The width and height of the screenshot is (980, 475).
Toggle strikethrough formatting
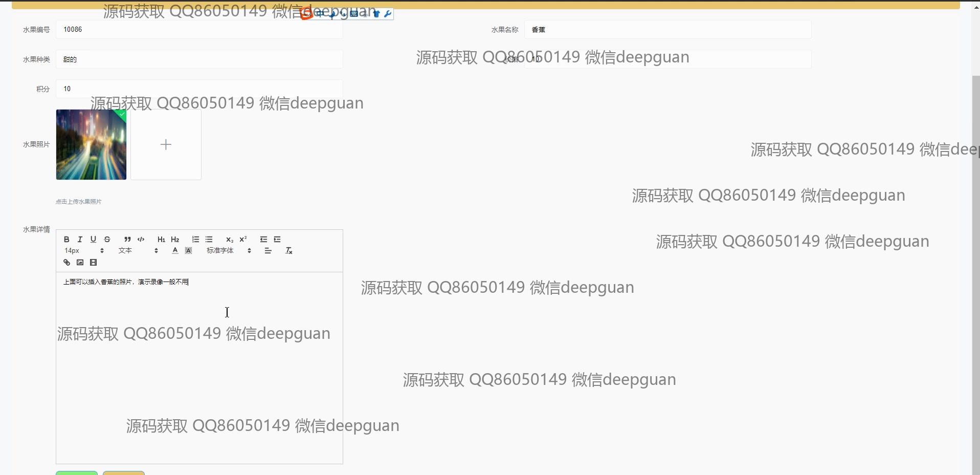(107, 239)
